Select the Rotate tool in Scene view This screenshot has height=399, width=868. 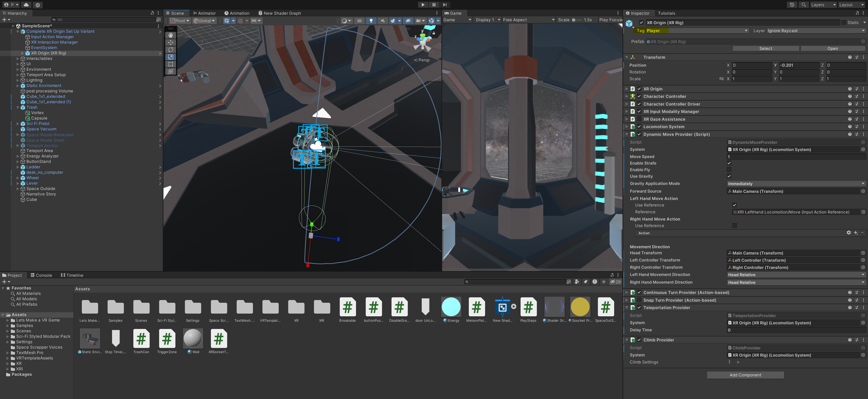point(170,49)
